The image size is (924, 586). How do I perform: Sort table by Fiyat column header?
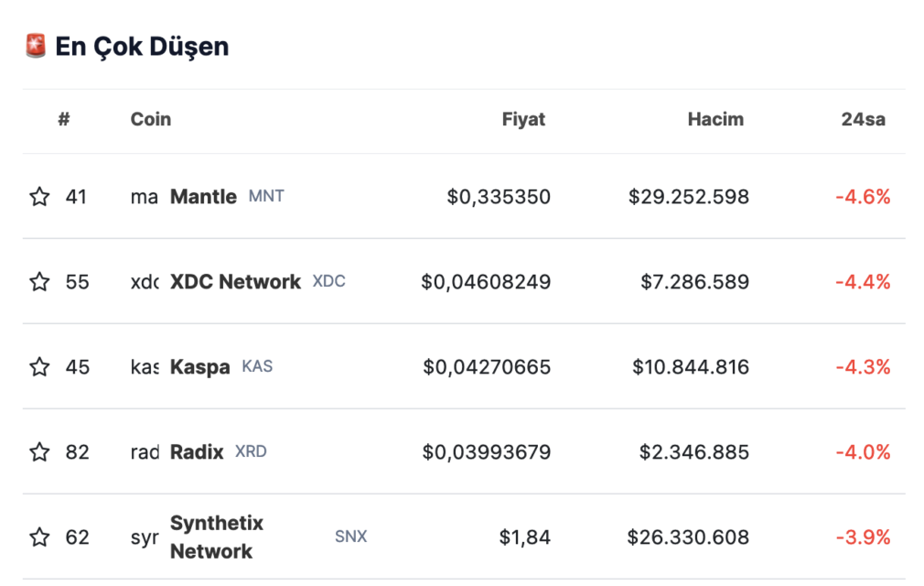[523, 119]
